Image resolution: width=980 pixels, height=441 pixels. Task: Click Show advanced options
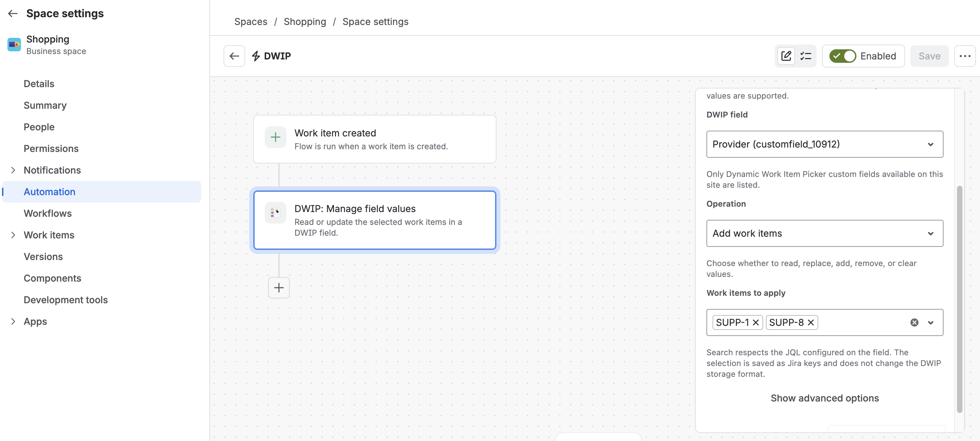824,398
